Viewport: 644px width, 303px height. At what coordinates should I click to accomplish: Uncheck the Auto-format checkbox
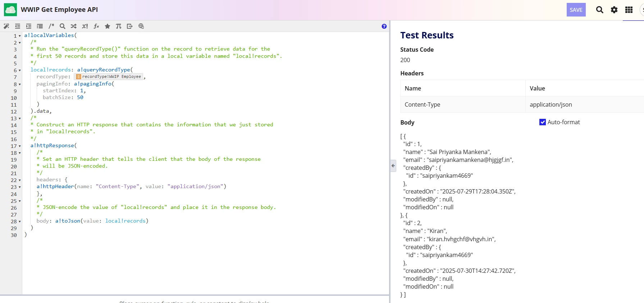pos(543,122)
